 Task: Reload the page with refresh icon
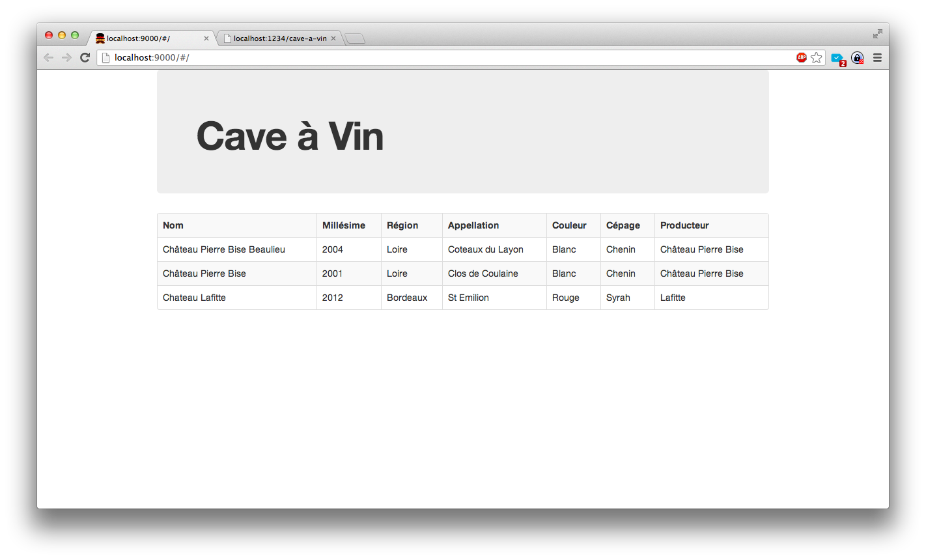(85, 57)
